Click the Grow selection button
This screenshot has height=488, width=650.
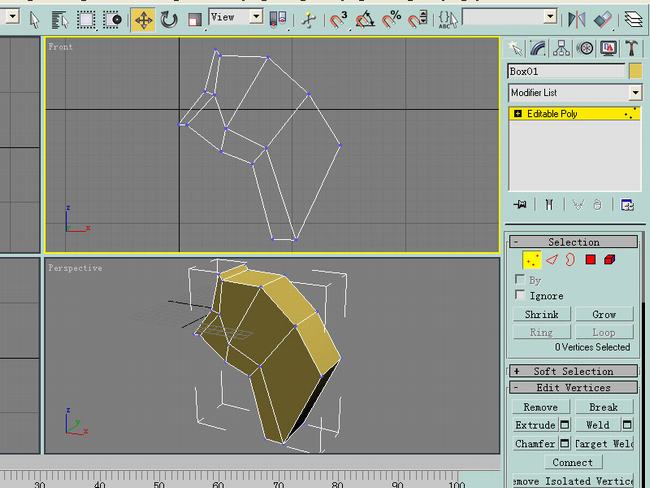click(604, 314)
